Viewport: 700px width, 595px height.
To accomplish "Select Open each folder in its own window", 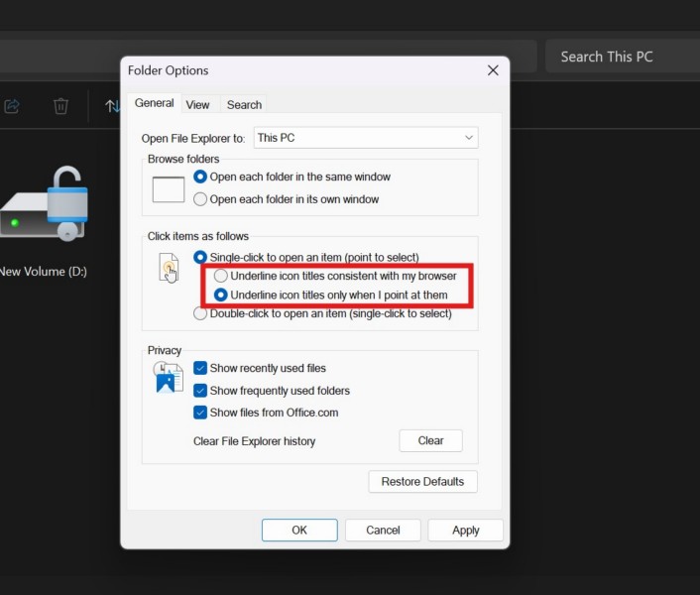I will [201, 199].
